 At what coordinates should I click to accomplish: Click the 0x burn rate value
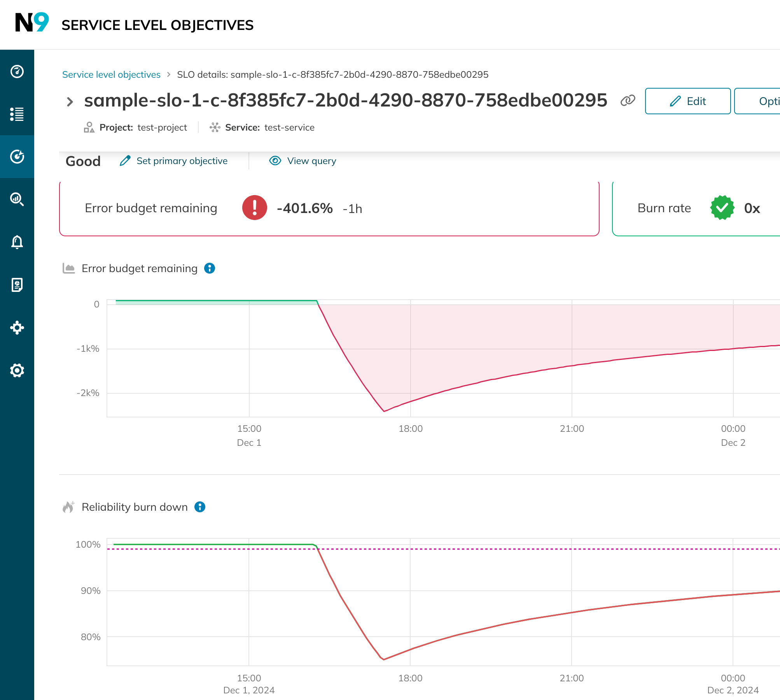pos(752,208)
